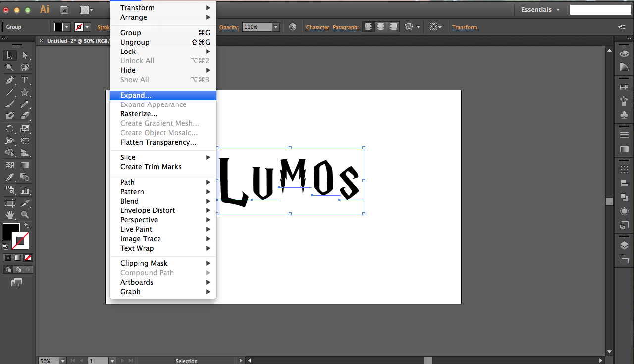Open the Opacity percentage dropdown

[276, 27]
